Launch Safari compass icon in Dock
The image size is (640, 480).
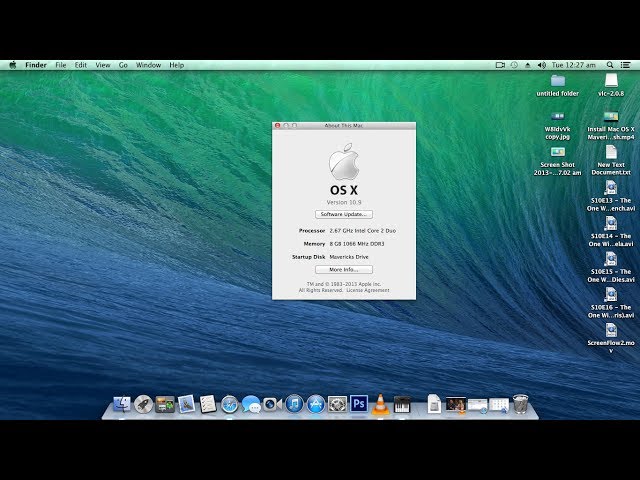coord(229,404)
